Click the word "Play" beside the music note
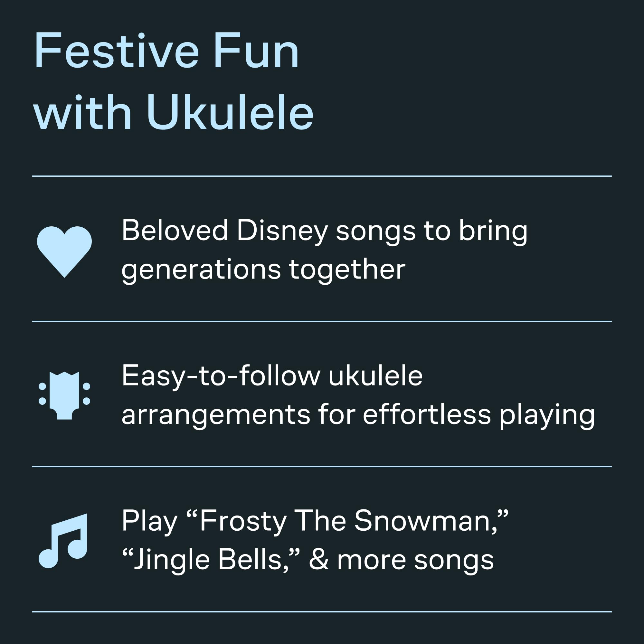644x644 pixels. point(149,521)
